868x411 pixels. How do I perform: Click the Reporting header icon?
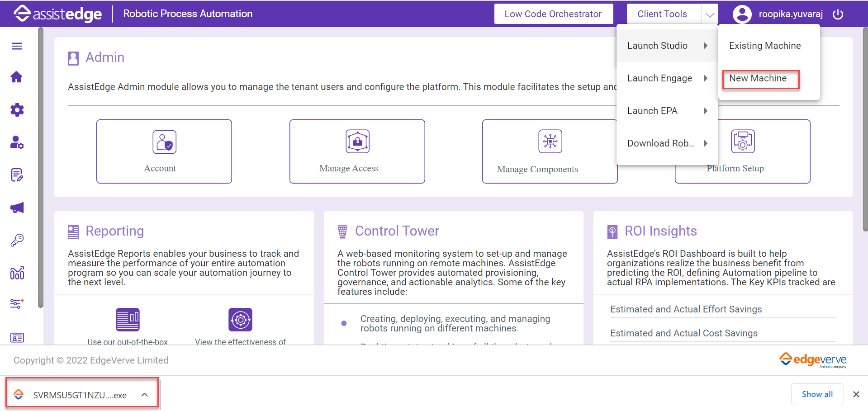pos(73,231)
